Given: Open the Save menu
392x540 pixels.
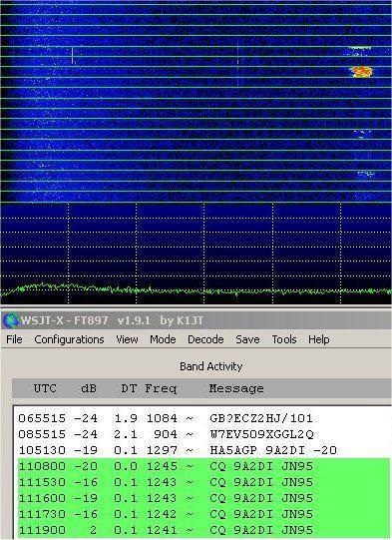Looking at the screenshot, I should coord(247,339).
